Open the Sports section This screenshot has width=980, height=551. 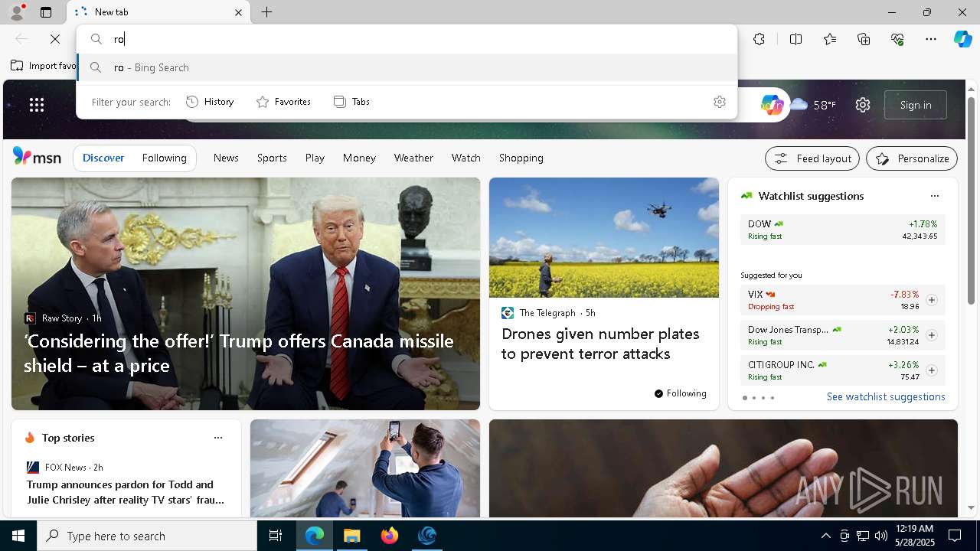(272, 158)
